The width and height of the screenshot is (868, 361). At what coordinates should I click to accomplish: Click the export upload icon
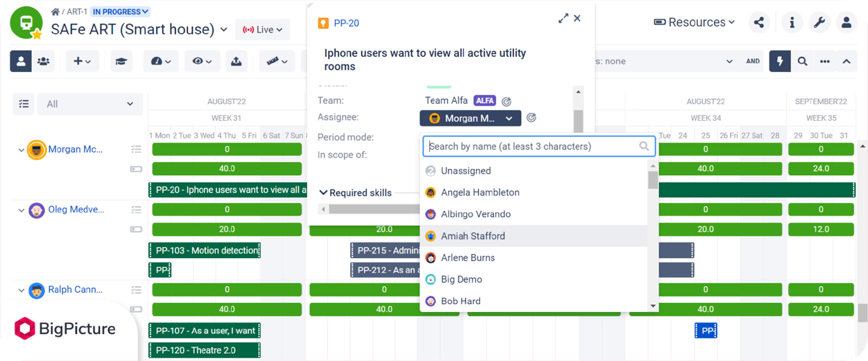[236, 61]
